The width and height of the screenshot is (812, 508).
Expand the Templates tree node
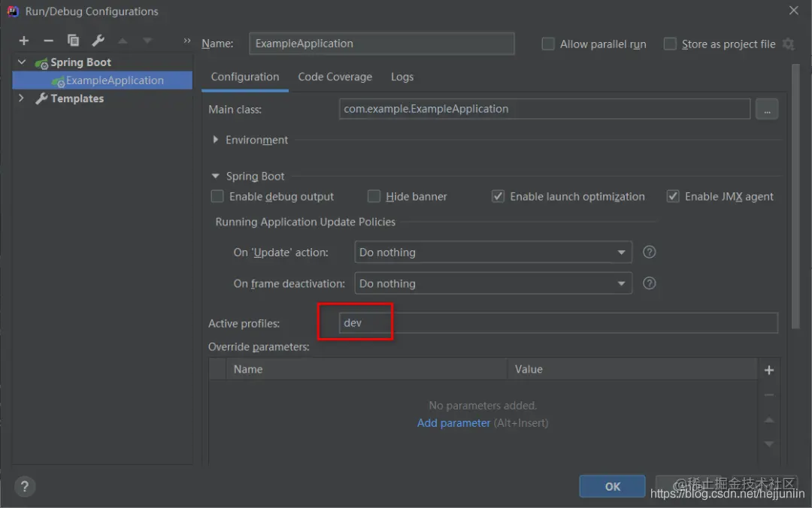(x=21, y=98)
